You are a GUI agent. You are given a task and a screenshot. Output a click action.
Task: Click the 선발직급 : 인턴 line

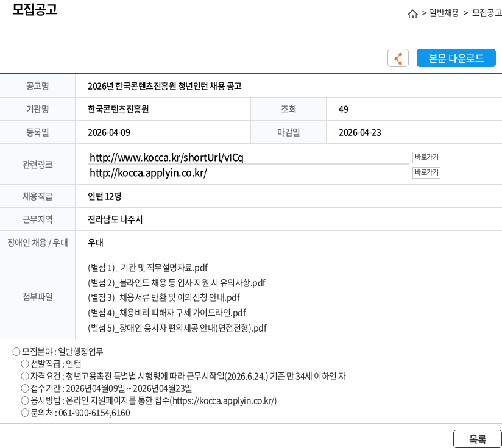click(x=51, y=364)
